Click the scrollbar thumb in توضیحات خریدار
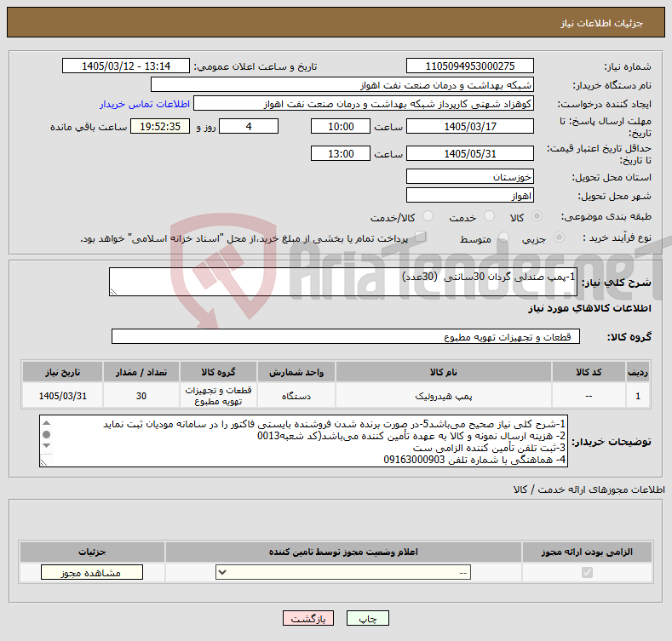672x641 pixels. pyautogui.click(x=47, y=434)
